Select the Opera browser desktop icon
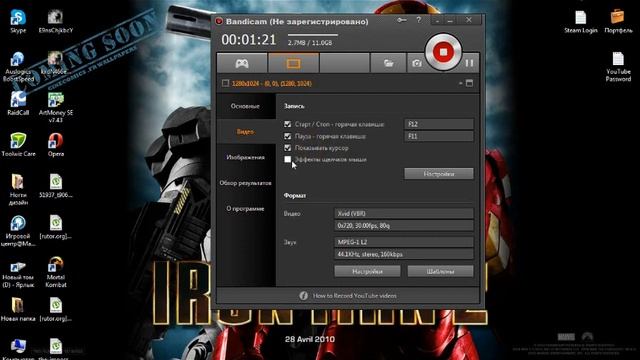Viewport: 640px width, 360px height. [56, 145]
